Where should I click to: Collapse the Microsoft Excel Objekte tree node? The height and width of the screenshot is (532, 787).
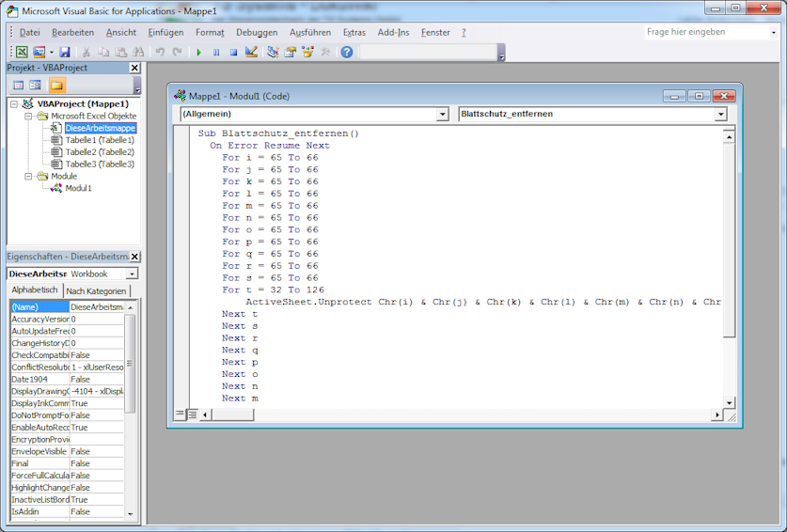pos(29,116)
